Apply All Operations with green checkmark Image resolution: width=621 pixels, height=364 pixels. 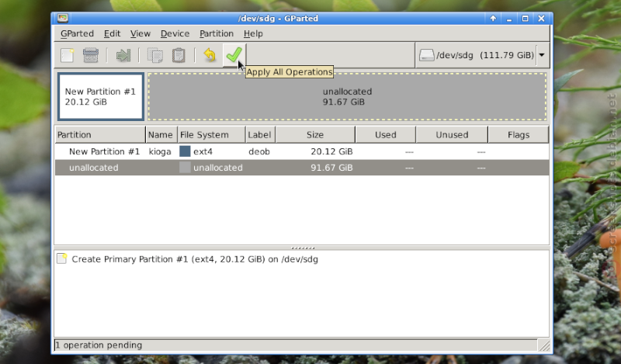click(234, 55)
